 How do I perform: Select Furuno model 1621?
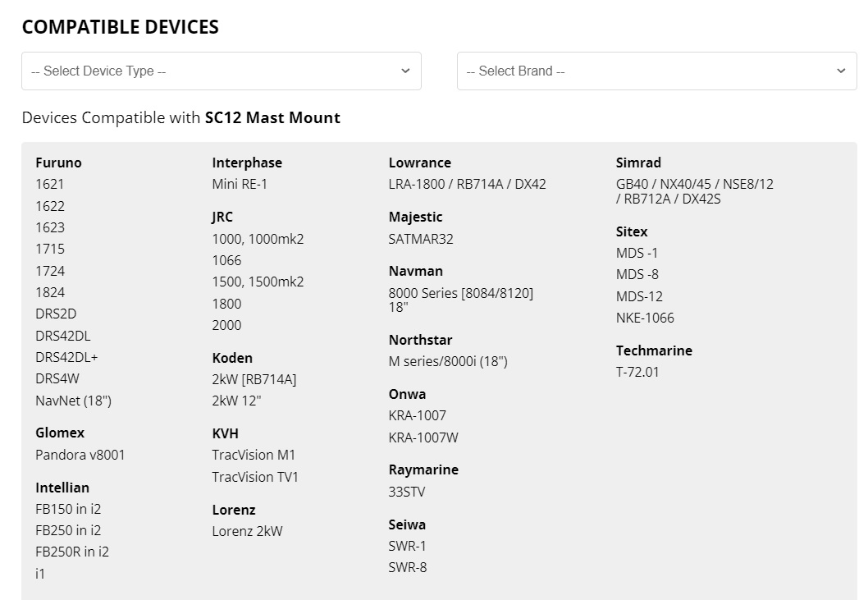[x=50, y=184]
